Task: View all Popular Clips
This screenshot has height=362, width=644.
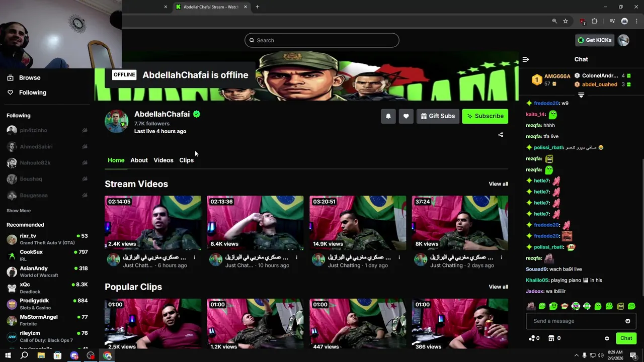Action: click(499, 287)
